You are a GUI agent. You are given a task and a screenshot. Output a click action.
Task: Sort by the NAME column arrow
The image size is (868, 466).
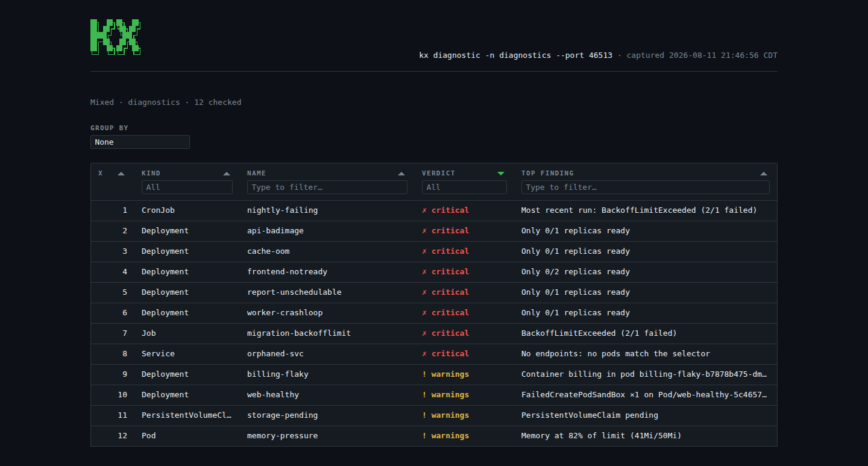pos(401,174)
